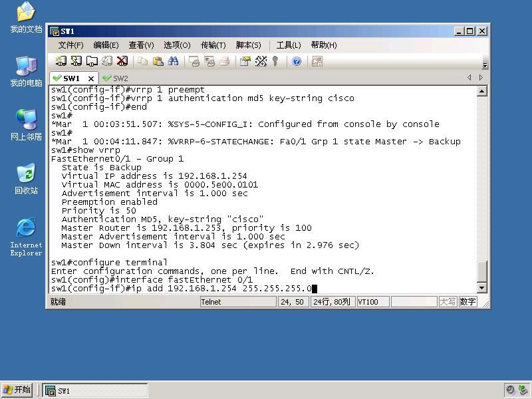This screenshot has height=399, width=532.
Task: Select 我的电脑 desktop icon
Action: 26,72
